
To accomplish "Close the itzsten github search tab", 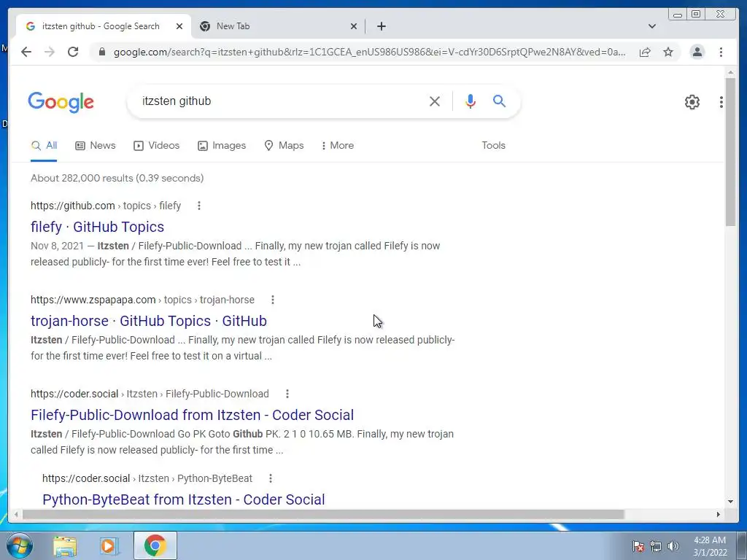I will pos(179,26).
